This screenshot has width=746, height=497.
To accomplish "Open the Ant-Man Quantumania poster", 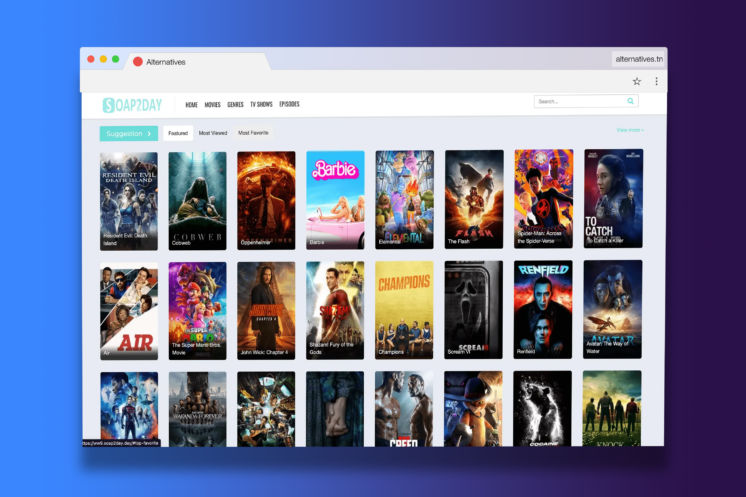I will pos(129,407).
